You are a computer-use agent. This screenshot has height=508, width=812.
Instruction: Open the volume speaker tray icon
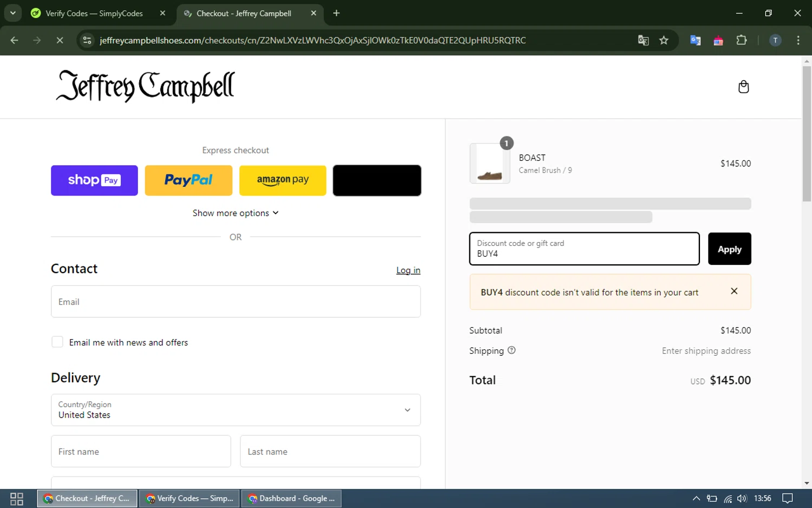[742, 499]
